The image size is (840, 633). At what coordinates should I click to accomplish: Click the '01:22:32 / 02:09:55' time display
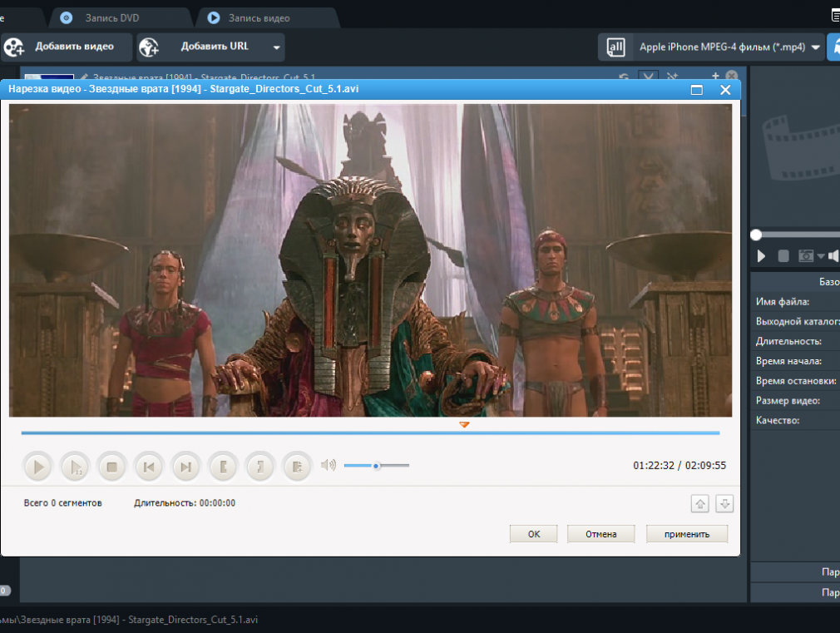pyautogui.click(x=679, y=465)
